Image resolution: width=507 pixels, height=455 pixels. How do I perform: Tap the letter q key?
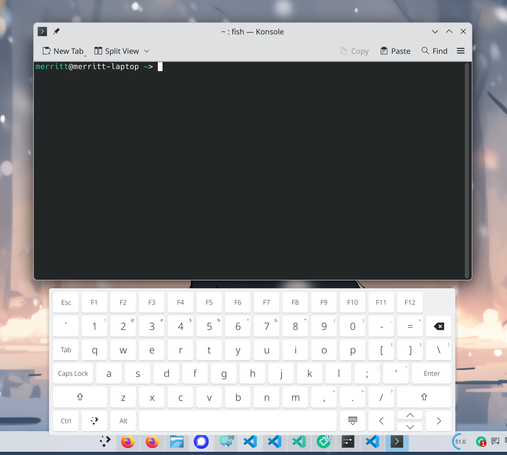pos(94,350)
